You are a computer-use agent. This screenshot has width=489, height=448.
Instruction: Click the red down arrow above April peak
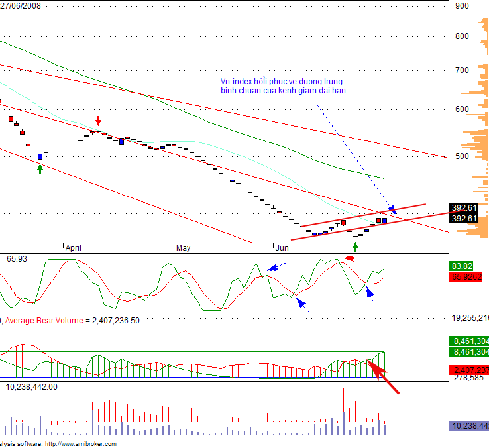coord(99,121)
